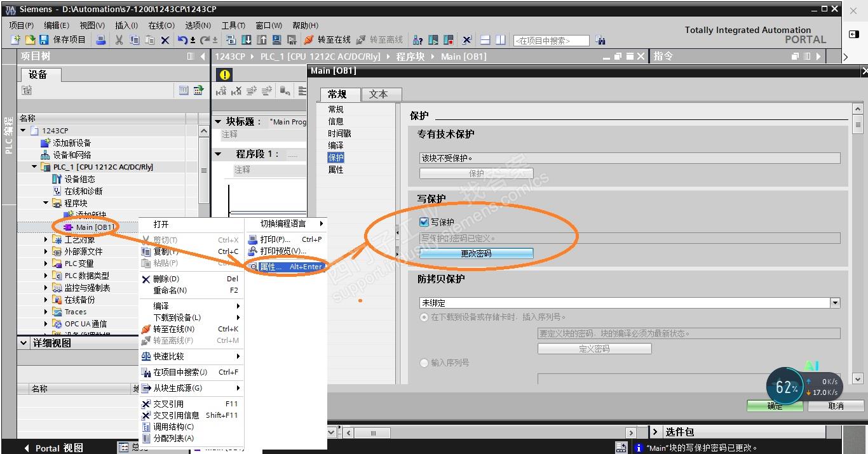Expand the PLC 数据类型 folder
Image resolution: width=868 pixels, height=454 pixels.
click(46, 276)
